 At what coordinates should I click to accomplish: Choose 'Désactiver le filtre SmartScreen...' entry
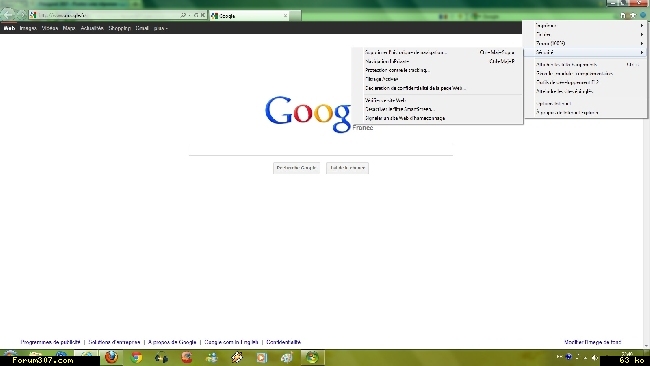tap(437, 109)
